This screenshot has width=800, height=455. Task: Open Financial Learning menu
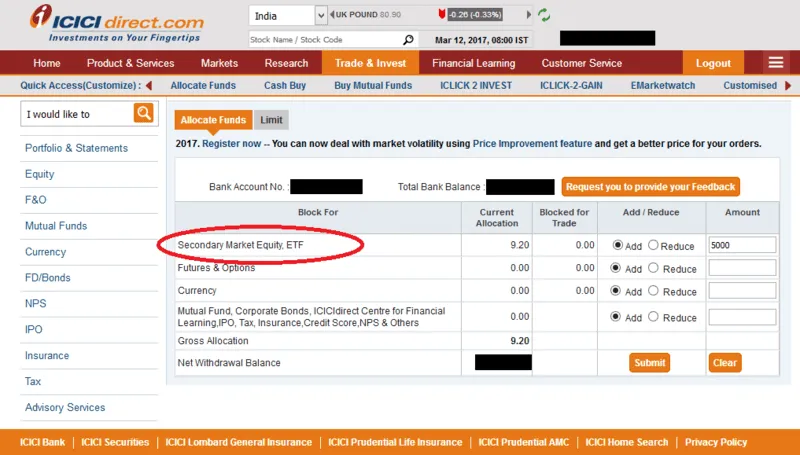(473, 63)
